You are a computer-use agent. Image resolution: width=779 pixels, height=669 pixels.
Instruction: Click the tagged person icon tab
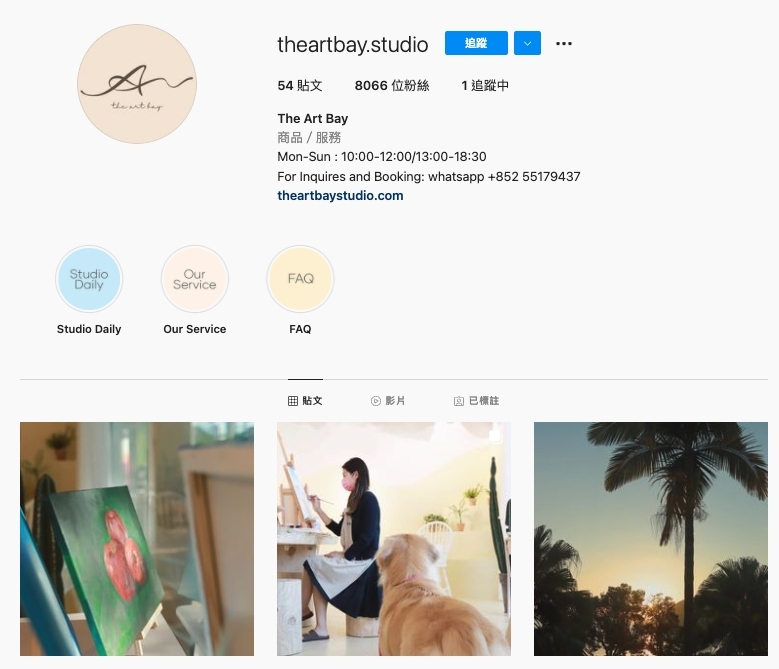click(x=459, y=401)
